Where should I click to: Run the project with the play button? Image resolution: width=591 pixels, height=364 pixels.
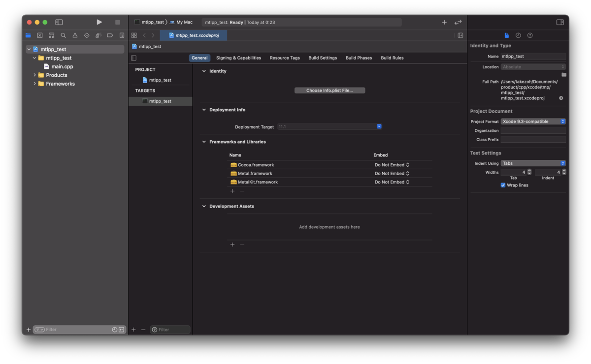click(x=99, y=22)
